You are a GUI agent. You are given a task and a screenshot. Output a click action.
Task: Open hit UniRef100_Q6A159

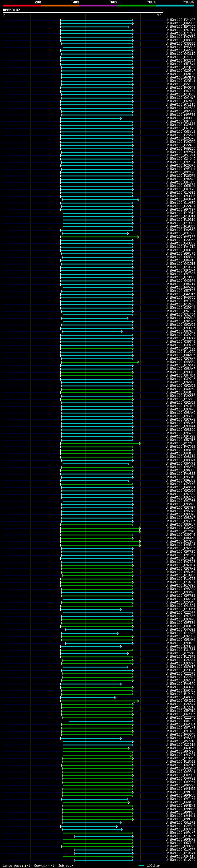[x=180, y=748]
